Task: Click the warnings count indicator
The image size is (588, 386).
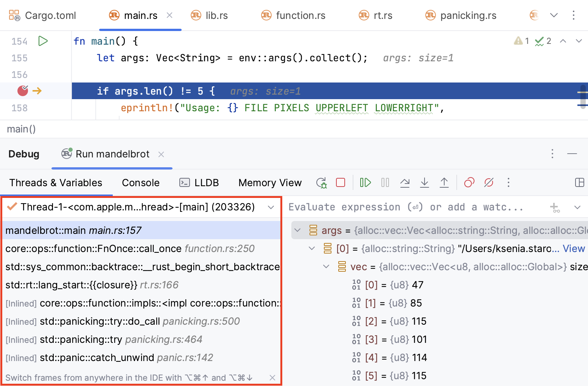Action: click(521, 41)
